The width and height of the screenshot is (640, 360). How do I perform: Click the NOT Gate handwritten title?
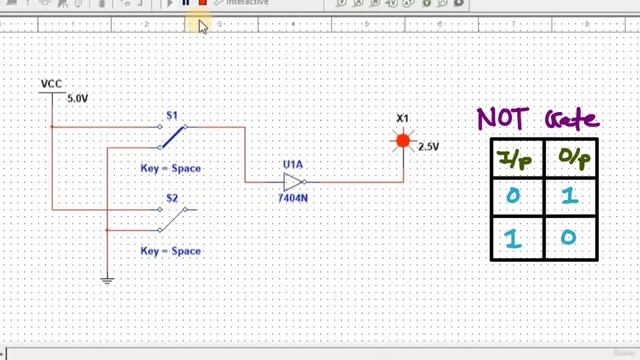coord(538,119)
